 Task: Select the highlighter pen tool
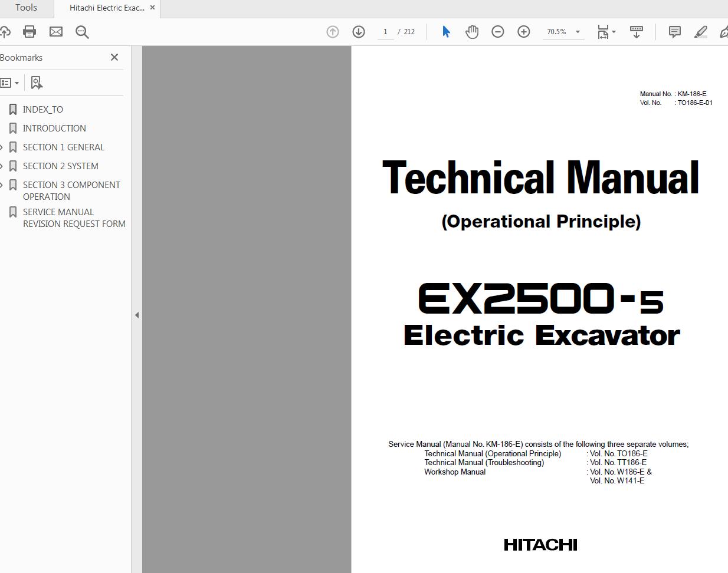click(x=700, y=32)
